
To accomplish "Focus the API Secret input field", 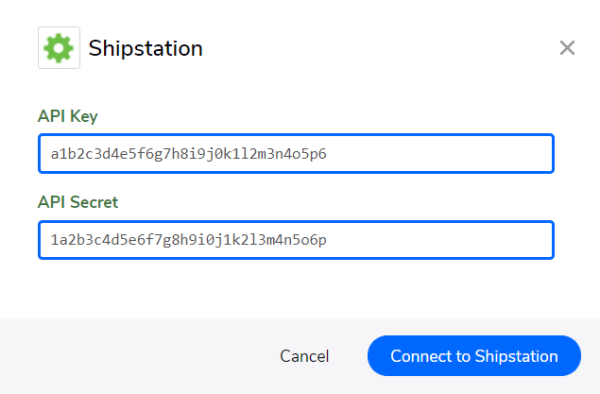I will pyautogui.click(x=296, y=240).
